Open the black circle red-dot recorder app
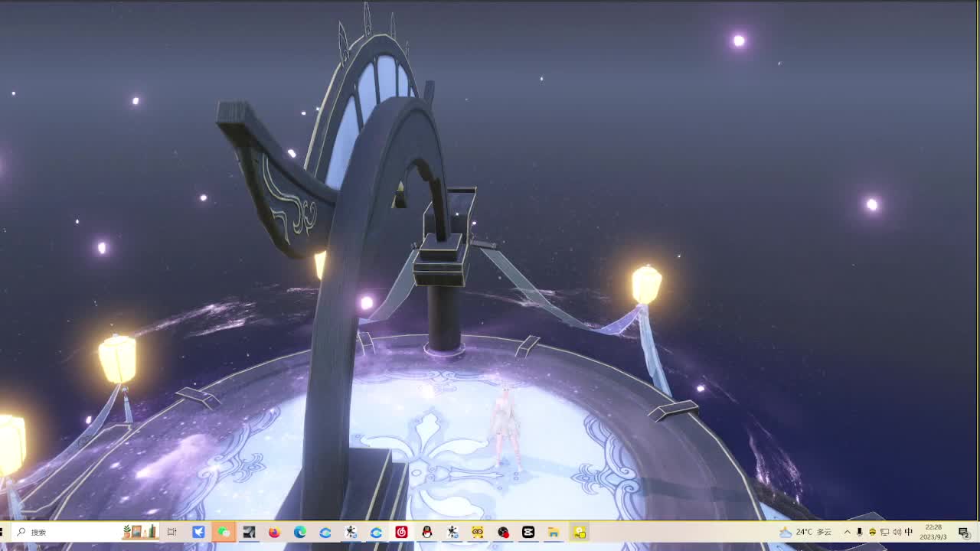Screen dimensions: 980x551 coord(503,532)
